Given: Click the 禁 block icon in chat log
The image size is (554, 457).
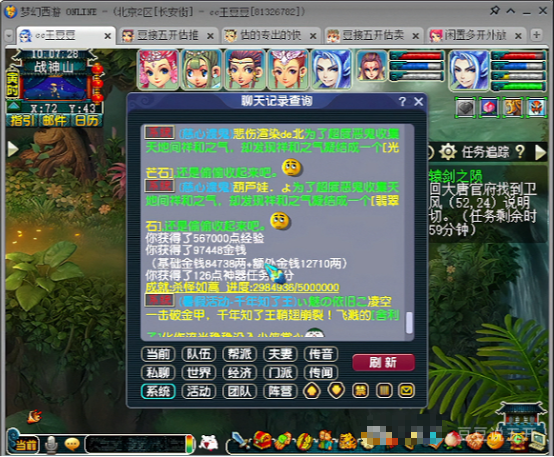Looking at the screenshot, I should [360, 391].
